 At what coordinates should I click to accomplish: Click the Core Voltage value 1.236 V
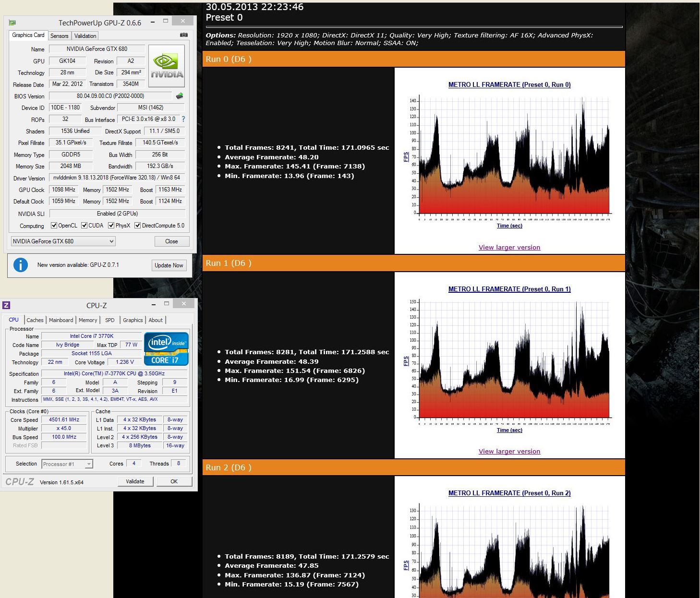pyautogui.click(x=125, y=362)
